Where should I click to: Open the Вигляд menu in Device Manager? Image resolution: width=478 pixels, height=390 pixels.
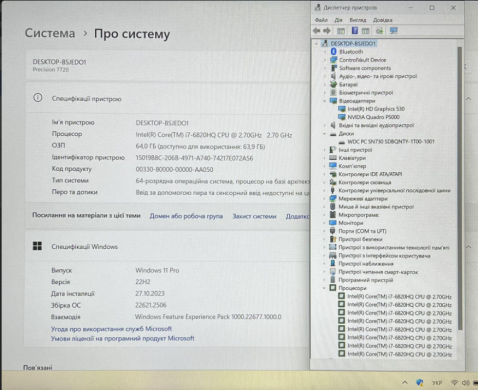[x=358, y=20]
